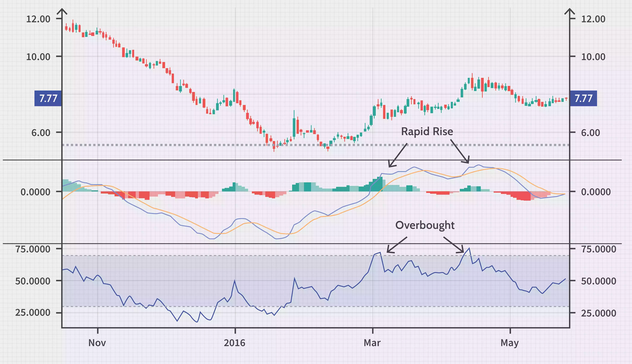Click the May date label
This screenshot has height=364, width=632.
pyautogui.click(x=510, y=344)
